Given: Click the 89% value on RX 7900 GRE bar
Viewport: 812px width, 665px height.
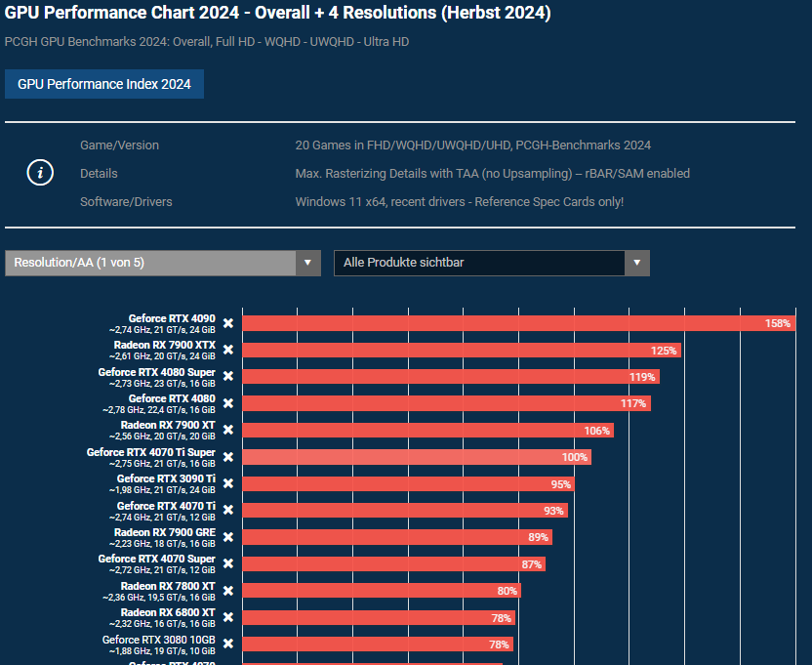Looking at the screenshot, I should [538, 537].
